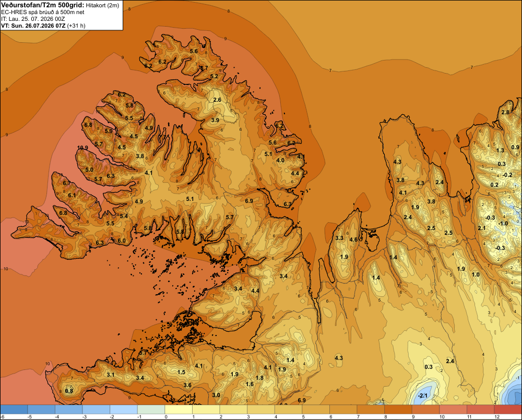Pick the dark blue swatch between -6 and -5

pyautogui.click(x=14, y=410)
